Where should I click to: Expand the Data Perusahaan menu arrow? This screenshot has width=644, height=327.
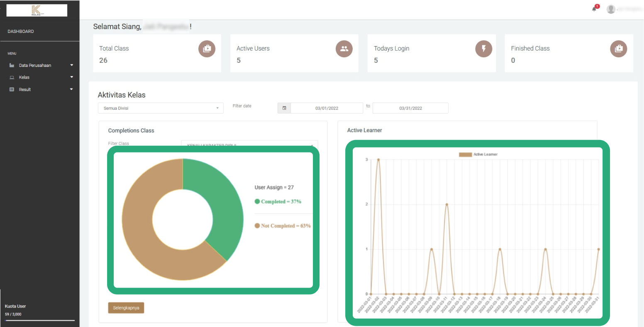[x=72, y=65]
